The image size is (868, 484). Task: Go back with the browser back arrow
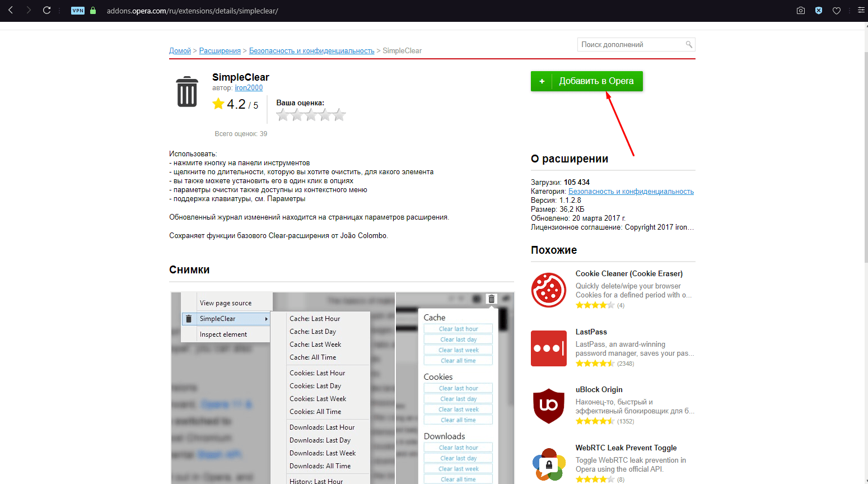[x=11, y=10]
